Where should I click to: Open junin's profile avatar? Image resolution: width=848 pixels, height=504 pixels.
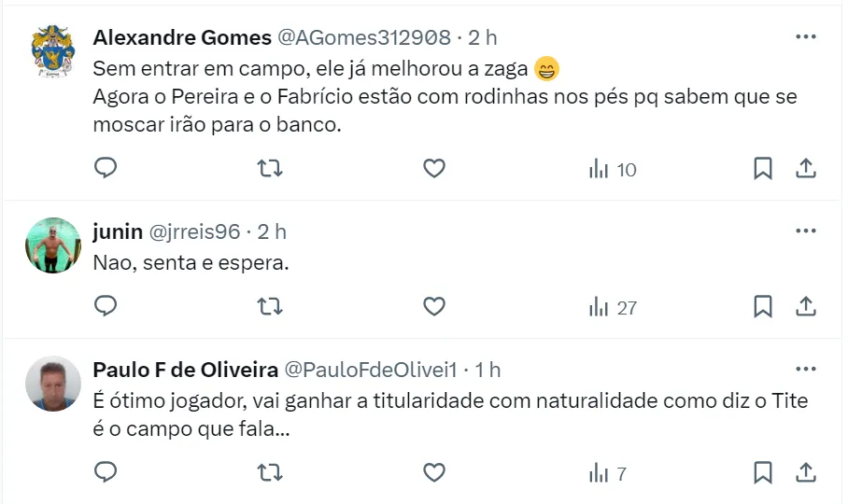tap(52, 245)
